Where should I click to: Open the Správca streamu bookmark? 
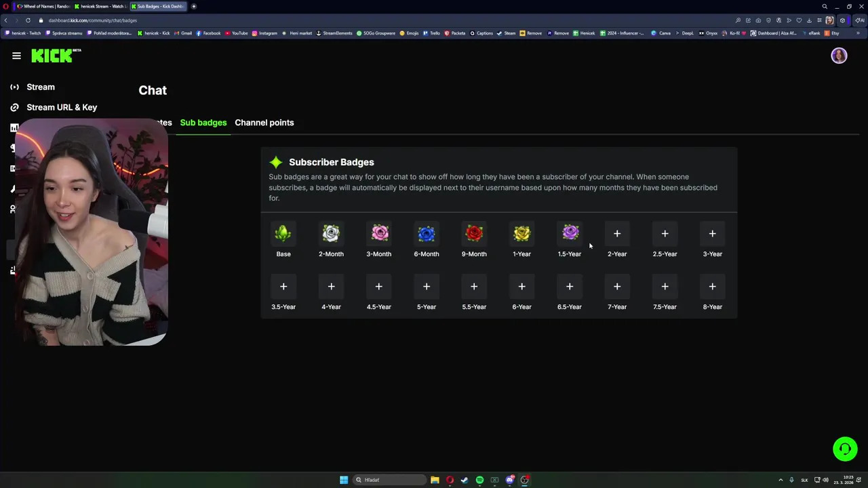64,33
